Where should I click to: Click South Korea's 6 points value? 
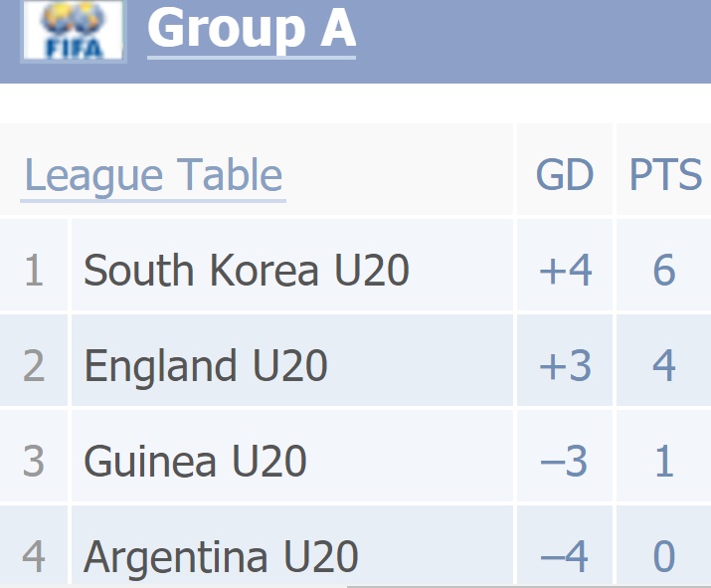pyautogui.click(x=664, y=271)
